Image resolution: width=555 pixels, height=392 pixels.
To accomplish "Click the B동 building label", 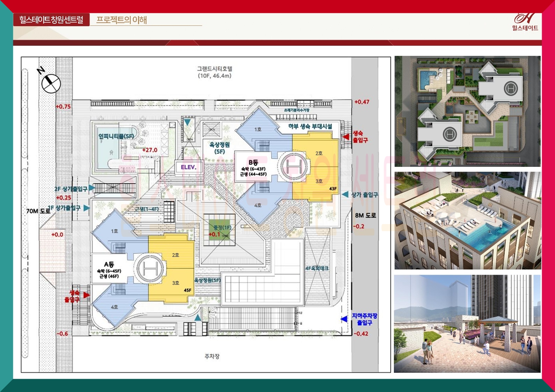I will click(253, 162).
